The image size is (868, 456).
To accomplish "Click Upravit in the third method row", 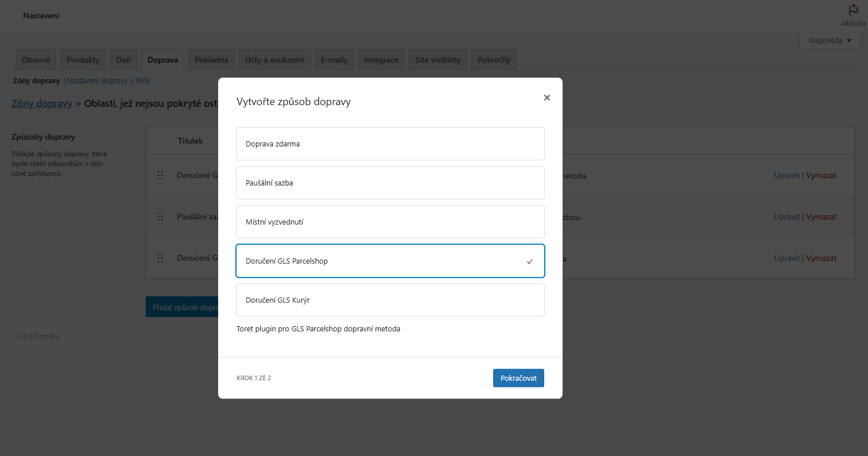I will click(x=786, y=258).
